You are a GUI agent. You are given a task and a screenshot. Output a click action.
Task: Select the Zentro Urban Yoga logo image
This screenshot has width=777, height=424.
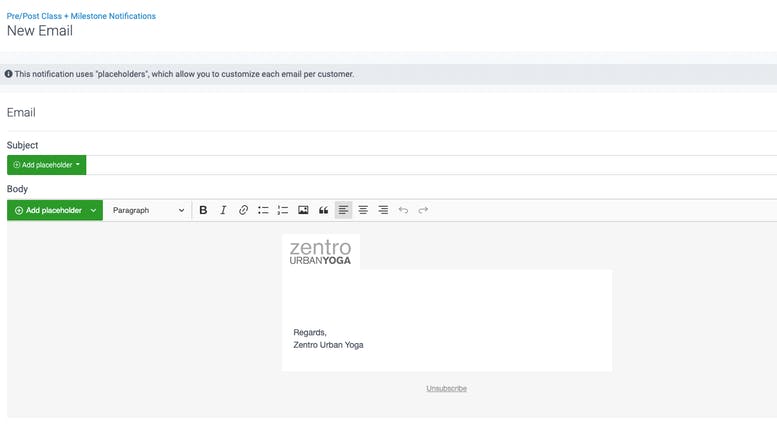[321, 252]
